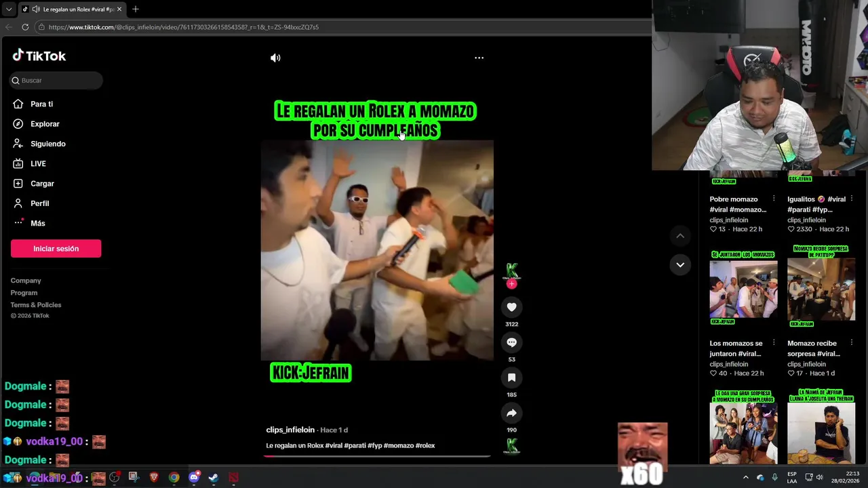Image resolution: width=868 pixels, height=488 pixels.
Task: Go to the previous video with up chevron
Action: coord(680,236)
